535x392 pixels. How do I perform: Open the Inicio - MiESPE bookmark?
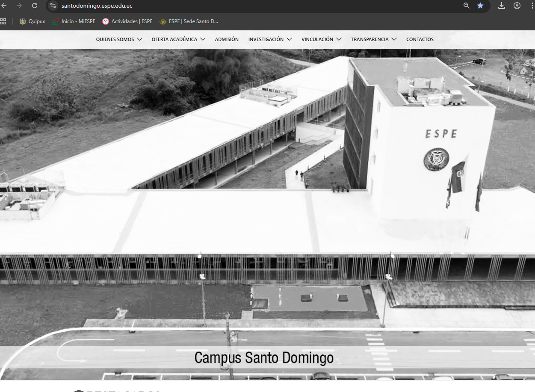(x=74, y=21)
